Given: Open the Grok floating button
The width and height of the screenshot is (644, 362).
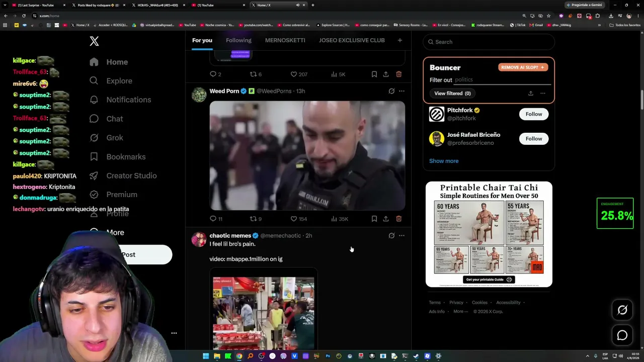Looking at the screenshot, I should [x=622, y=310].
